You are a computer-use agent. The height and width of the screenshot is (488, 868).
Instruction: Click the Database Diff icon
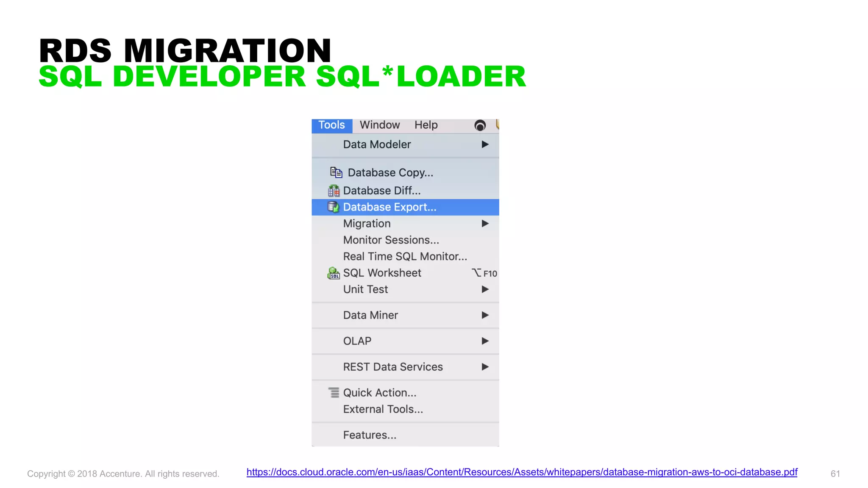point(334,191)
